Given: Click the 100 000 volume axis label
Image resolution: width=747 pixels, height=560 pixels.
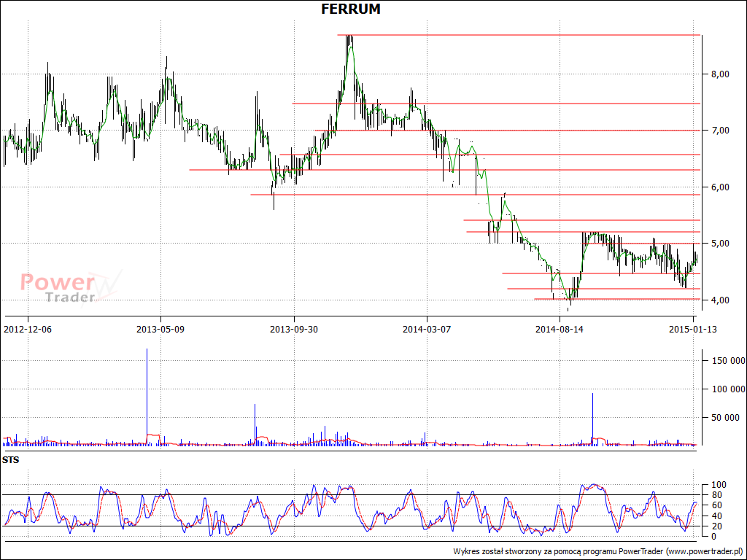Looking at the screenshot, I should pos(727,389).
